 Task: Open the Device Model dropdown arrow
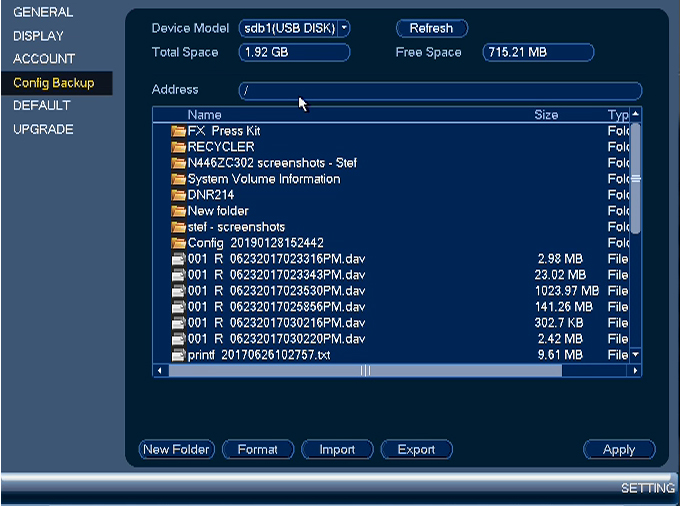343,28
